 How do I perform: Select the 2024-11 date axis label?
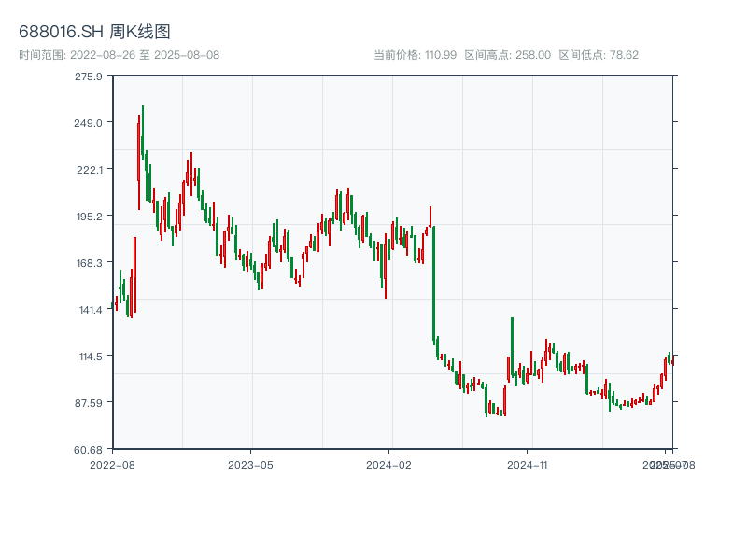click(528, 464)
